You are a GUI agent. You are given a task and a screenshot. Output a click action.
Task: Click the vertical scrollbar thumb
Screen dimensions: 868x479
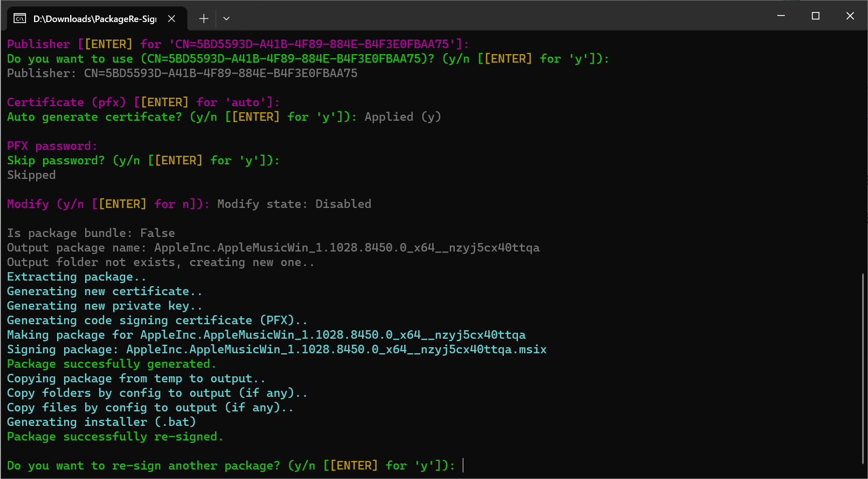pos(863,368)
